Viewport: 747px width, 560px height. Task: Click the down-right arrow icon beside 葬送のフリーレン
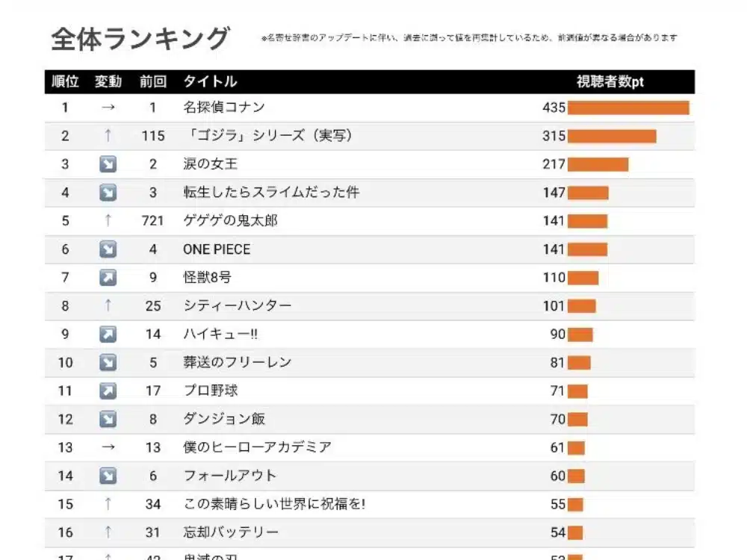[108, 362]
